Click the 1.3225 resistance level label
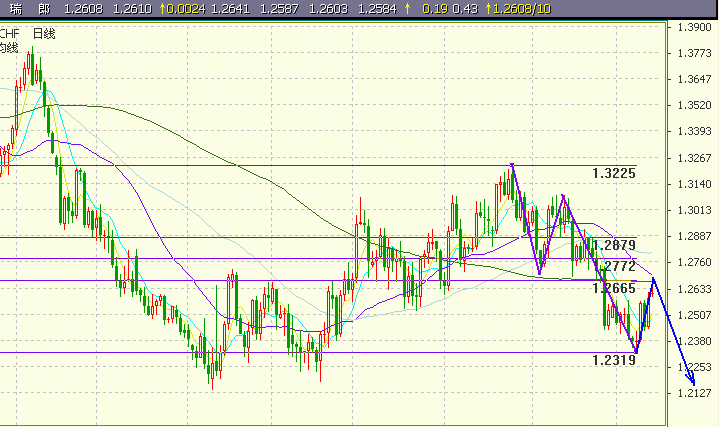Screen dimensions: 720x427 coord(614,174)
